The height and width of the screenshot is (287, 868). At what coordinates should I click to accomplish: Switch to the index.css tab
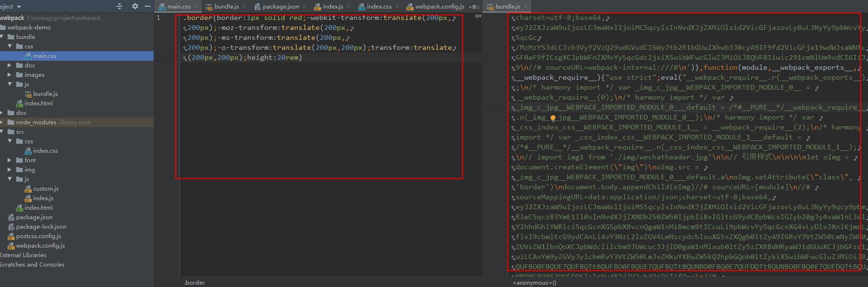379,6
